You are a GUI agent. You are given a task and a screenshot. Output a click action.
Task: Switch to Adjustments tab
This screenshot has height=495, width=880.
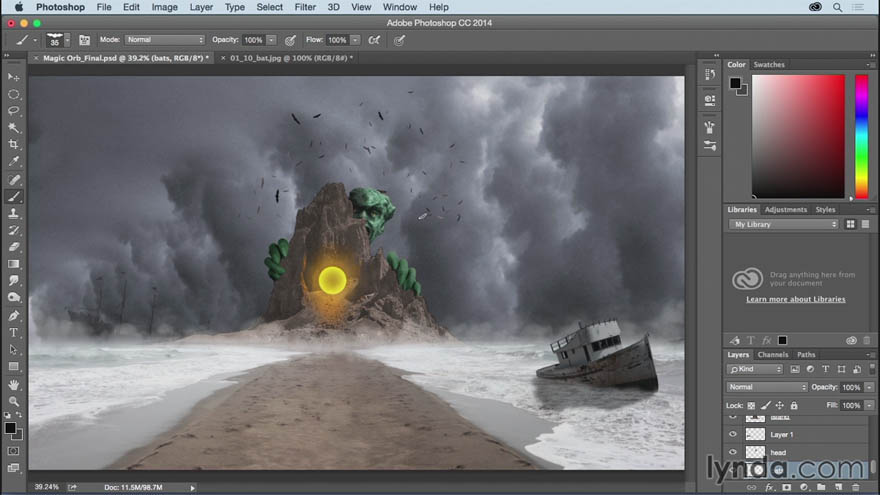pyautogui.click(x=786, y=209)
